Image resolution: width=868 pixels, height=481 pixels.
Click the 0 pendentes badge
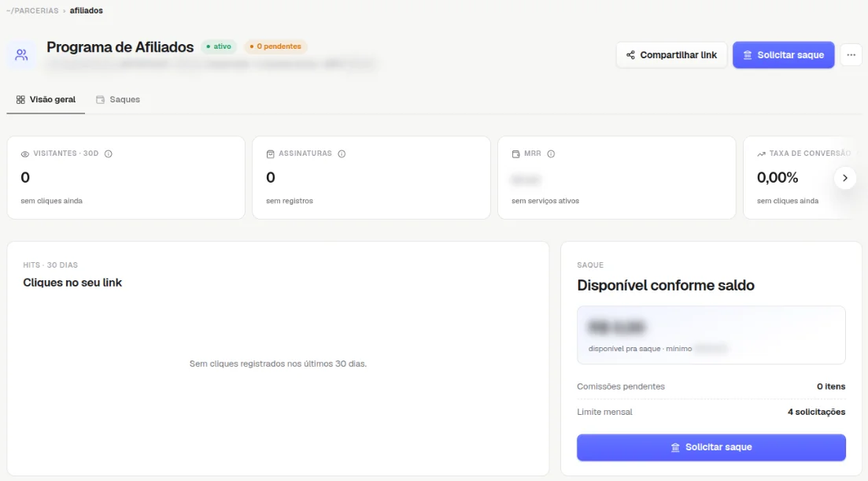point(275,46)
